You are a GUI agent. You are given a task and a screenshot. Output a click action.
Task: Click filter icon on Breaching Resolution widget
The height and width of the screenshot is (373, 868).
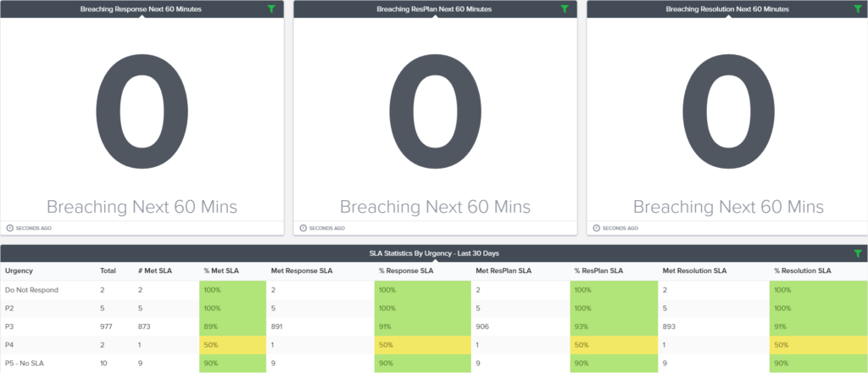coord(858,8)
